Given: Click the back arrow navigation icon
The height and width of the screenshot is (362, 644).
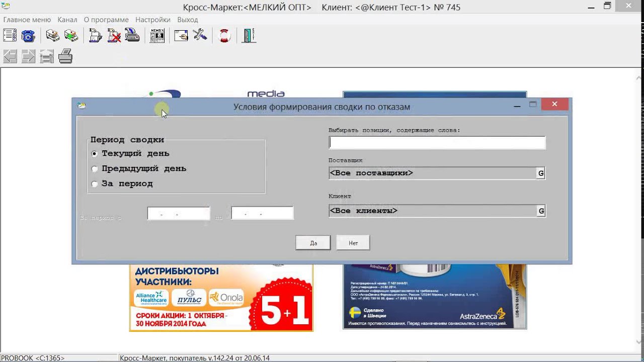Looking at the screenshot, I should (x=10, y=56).
